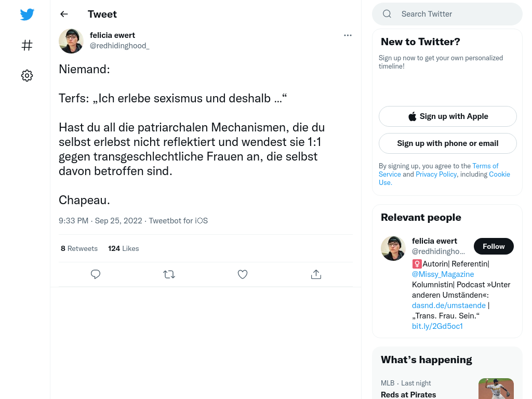Open the Privacy Policy link
The height and width of the screenshot is (399, 532).
tap(436, 174)
